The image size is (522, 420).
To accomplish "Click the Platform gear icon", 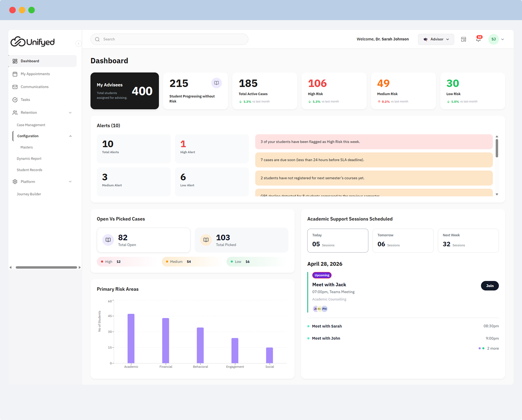I will [15, 181].
